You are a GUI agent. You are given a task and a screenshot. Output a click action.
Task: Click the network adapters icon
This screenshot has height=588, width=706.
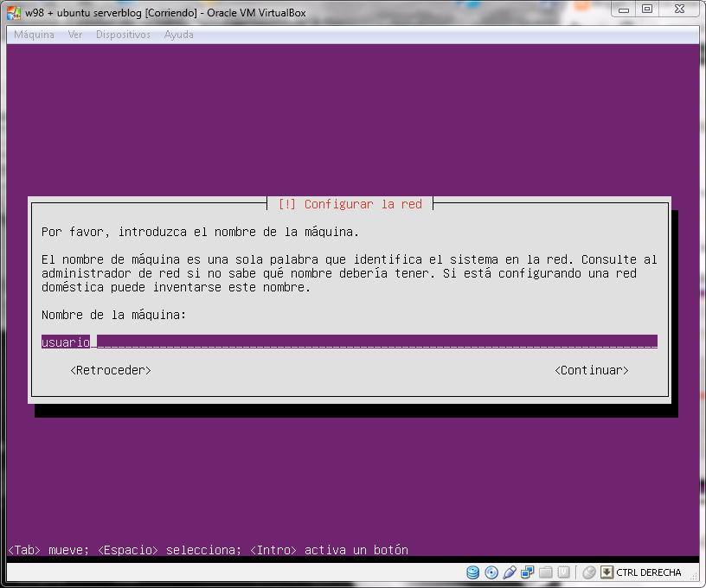point(527,572)
